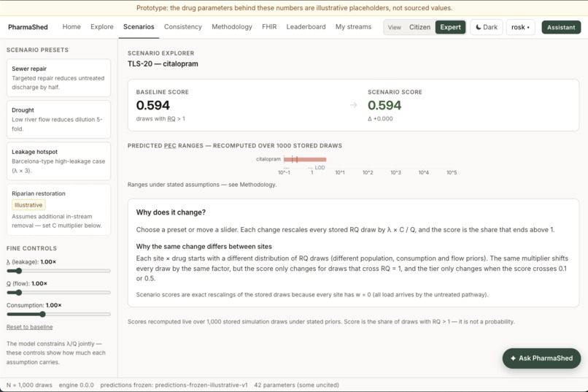Click the SCENARIO PRESETS heading

pyautogui.click(x=37, y=50)
